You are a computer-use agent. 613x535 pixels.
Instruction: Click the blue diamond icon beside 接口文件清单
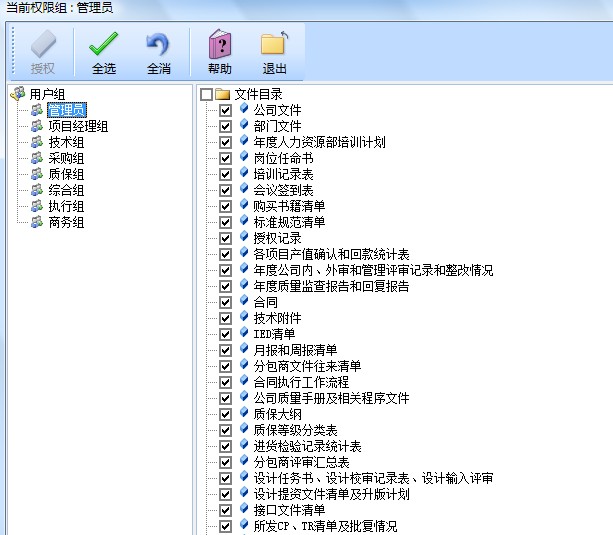pos(244,509)
